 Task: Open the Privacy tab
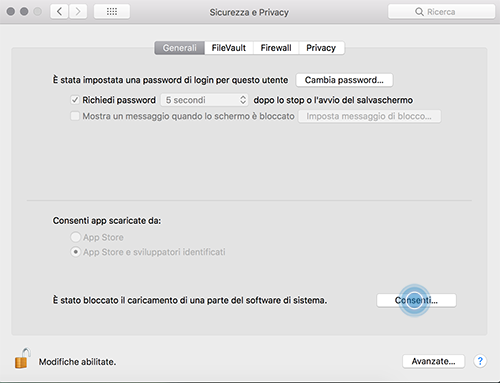point(321,48)
